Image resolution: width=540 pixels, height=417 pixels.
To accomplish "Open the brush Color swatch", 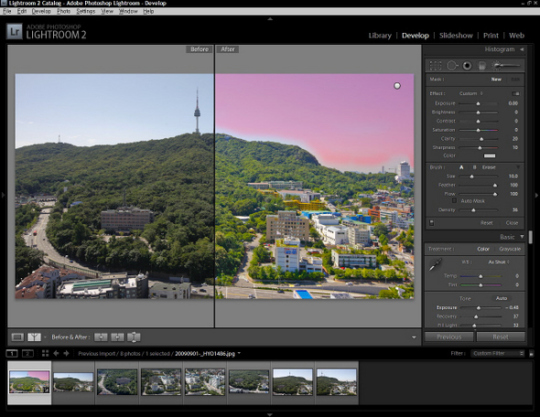I will tap(489, 156).
